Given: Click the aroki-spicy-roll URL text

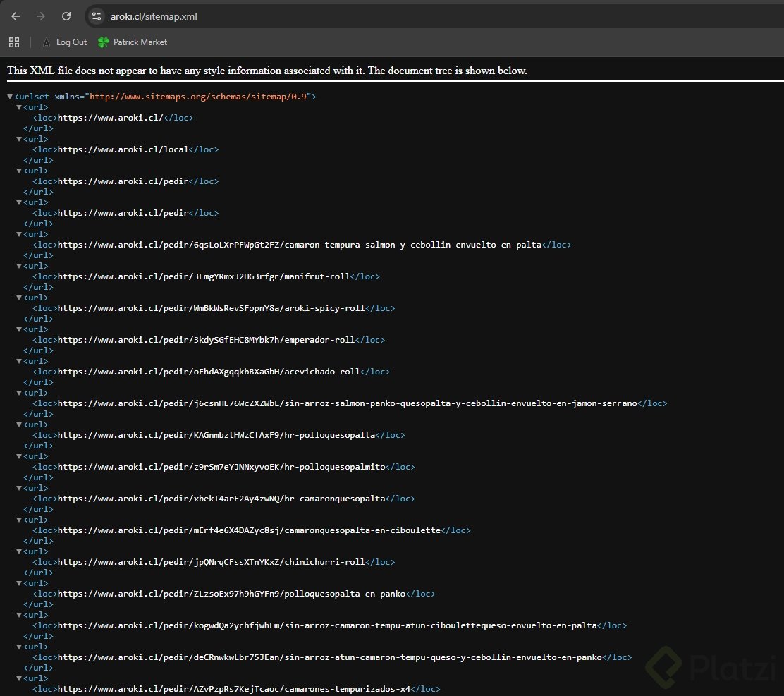Looking at the screenshot, I should point(211,308).
